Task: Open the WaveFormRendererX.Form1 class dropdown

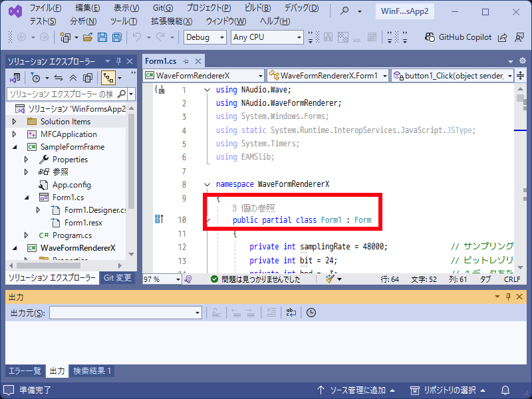Action: (327, 75)
